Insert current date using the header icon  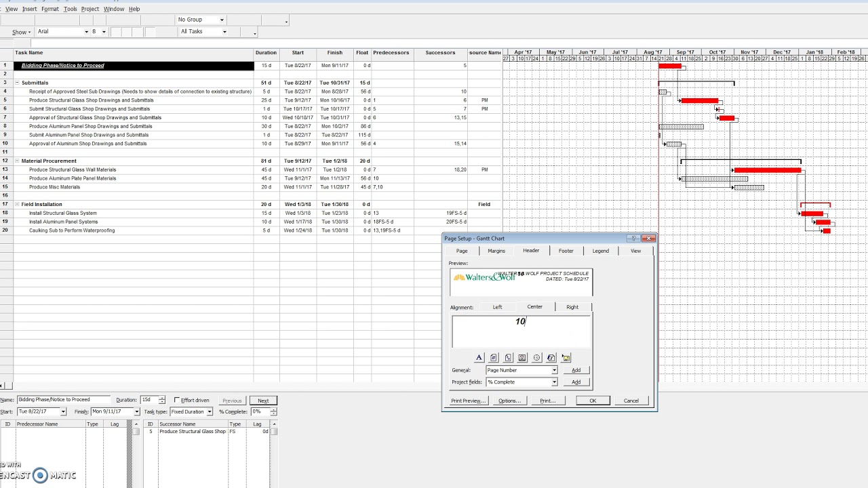pos(522,358)
